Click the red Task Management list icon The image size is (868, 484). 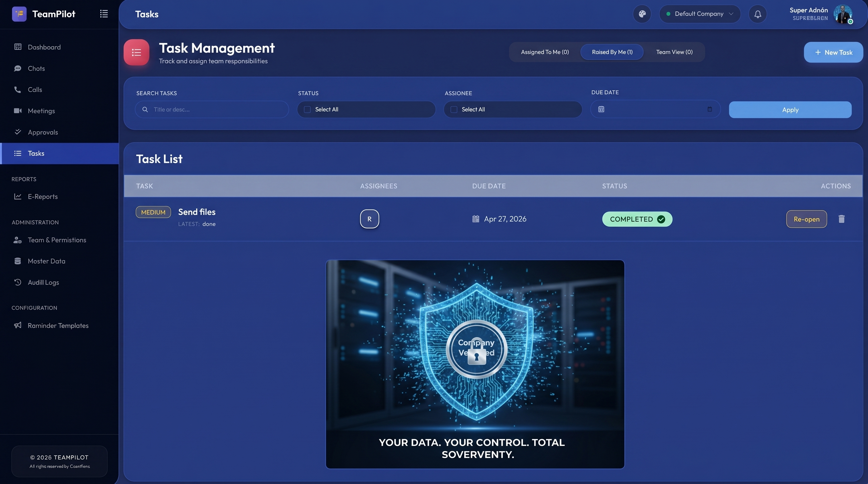pyautogui.click(x=137, y=53)
